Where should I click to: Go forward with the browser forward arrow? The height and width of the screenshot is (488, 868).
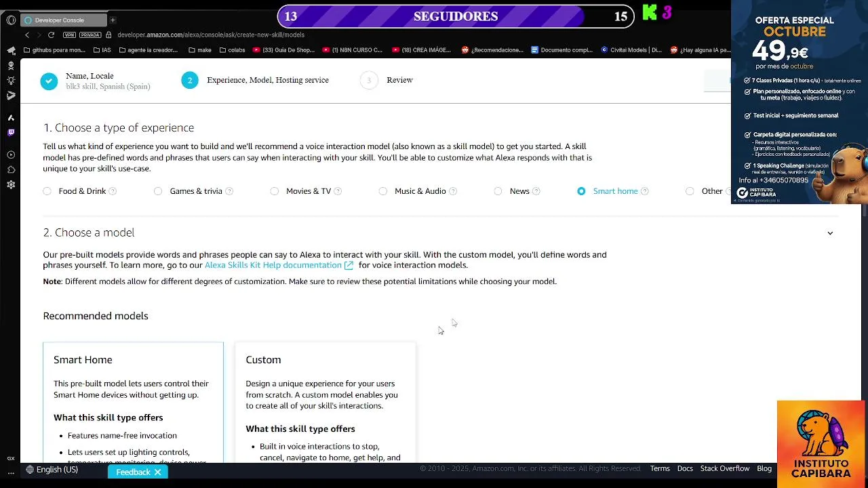39,35
